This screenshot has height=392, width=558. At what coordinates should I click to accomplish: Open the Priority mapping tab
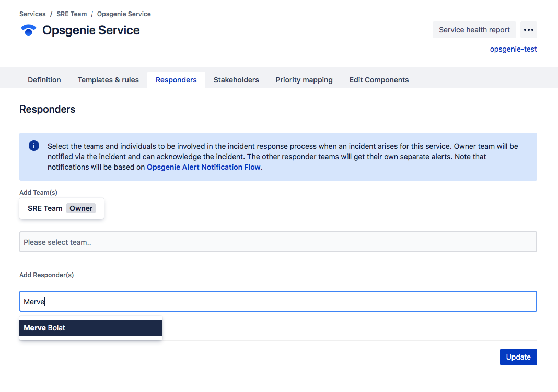(x=304, y=80)
